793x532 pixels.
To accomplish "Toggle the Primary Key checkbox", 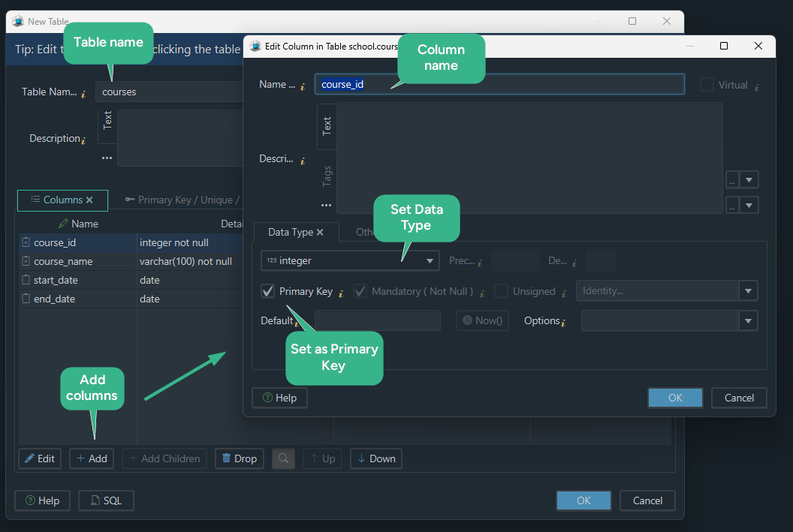I will click(x=267, y=291).
